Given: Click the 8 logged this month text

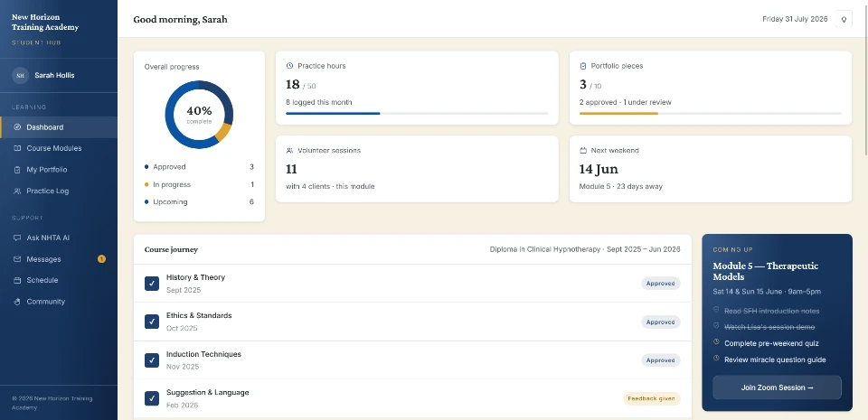Looking at the screenshot, I should coord(319,102).
